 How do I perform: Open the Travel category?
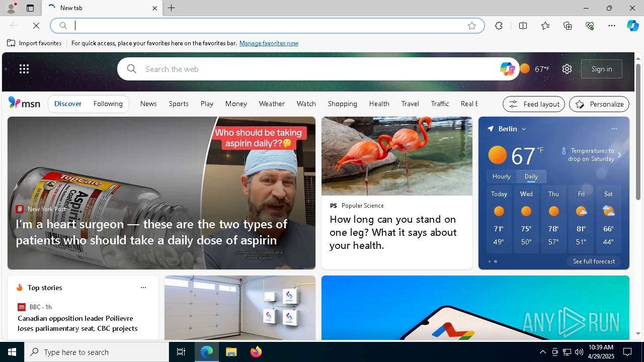coord(410,104)
